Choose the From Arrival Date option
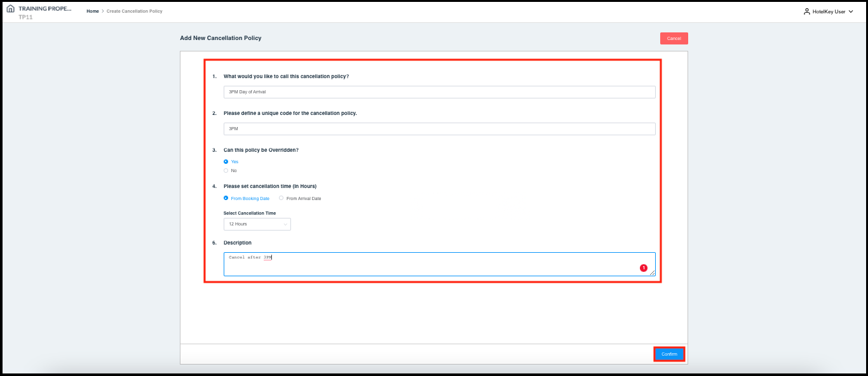The height and width of the screenshot is (376, 868). 281,198
